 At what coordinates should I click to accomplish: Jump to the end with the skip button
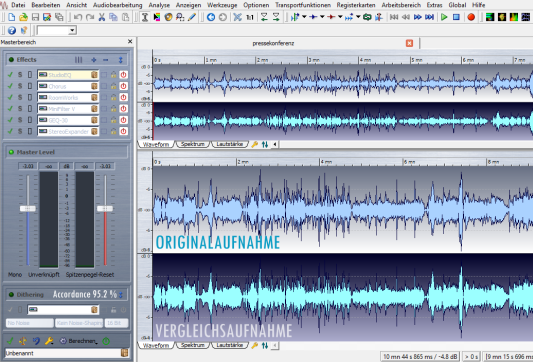tap(430, 17)
